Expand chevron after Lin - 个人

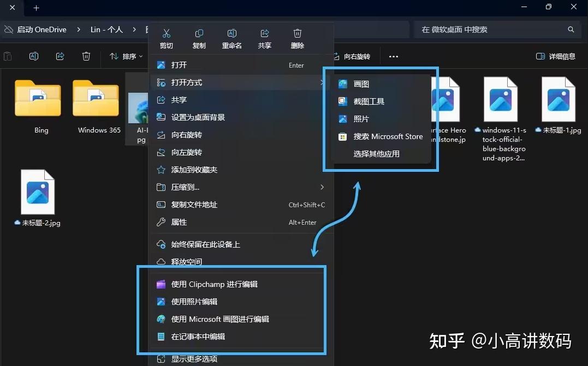point(134,29)
